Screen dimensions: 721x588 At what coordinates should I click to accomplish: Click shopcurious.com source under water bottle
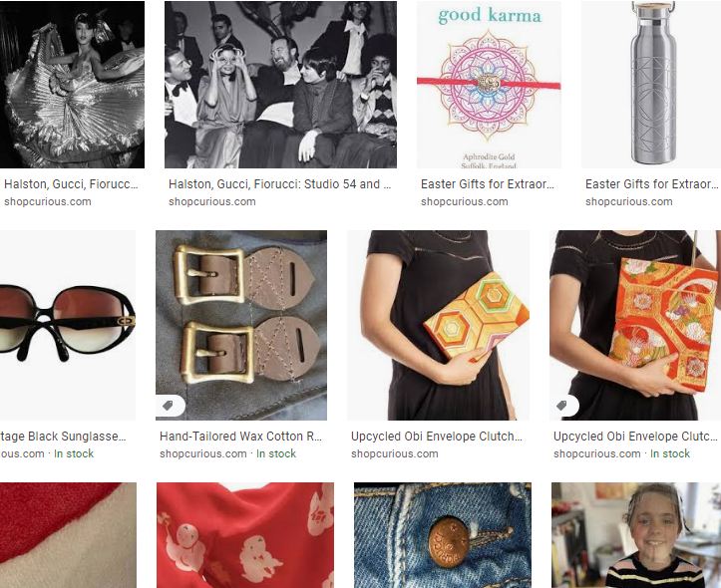coord(628,201)
